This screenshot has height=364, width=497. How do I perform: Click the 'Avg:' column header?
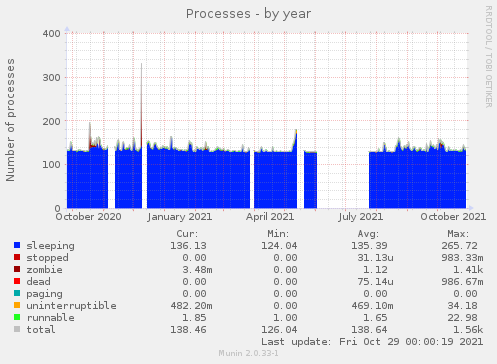(368, 234)
